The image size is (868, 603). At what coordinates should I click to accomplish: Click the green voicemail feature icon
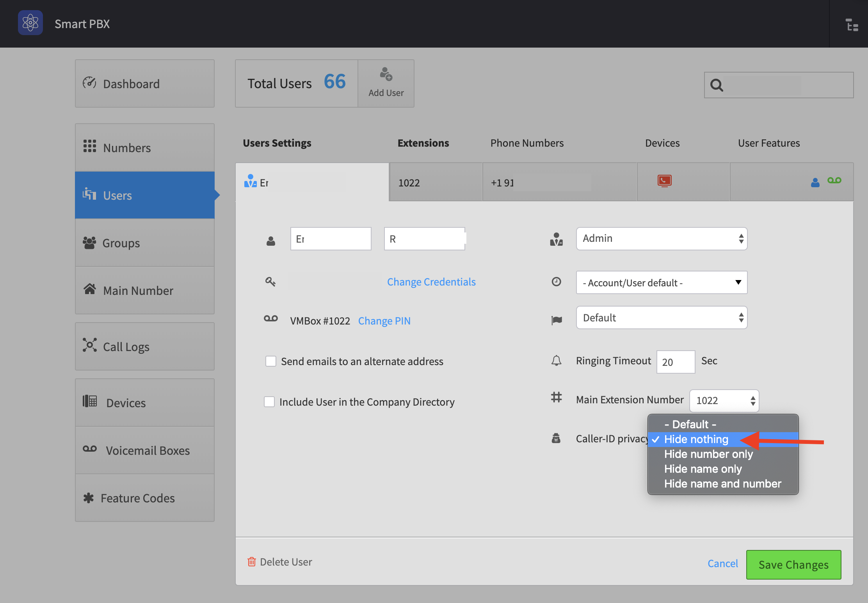[834, 180]
